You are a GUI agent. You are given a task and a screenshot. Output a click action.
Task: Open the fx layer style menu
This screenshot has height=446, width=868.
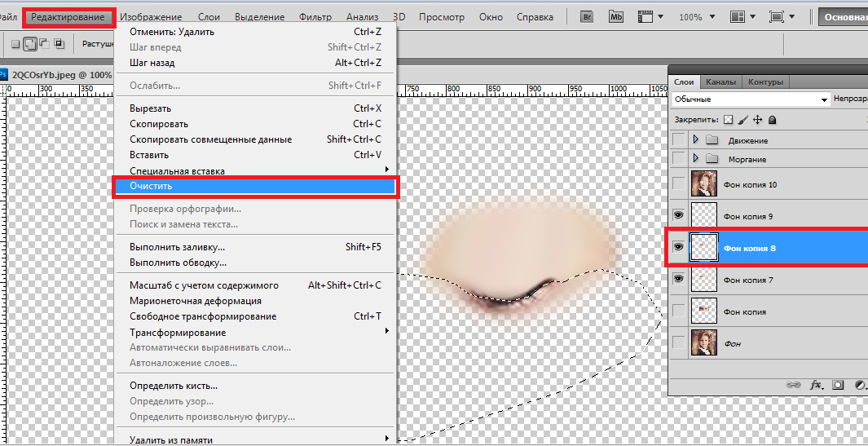pos(816,385)
